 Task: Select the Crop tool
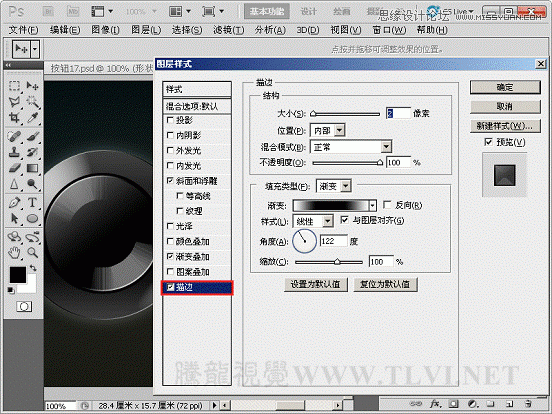tap(14, 118)
